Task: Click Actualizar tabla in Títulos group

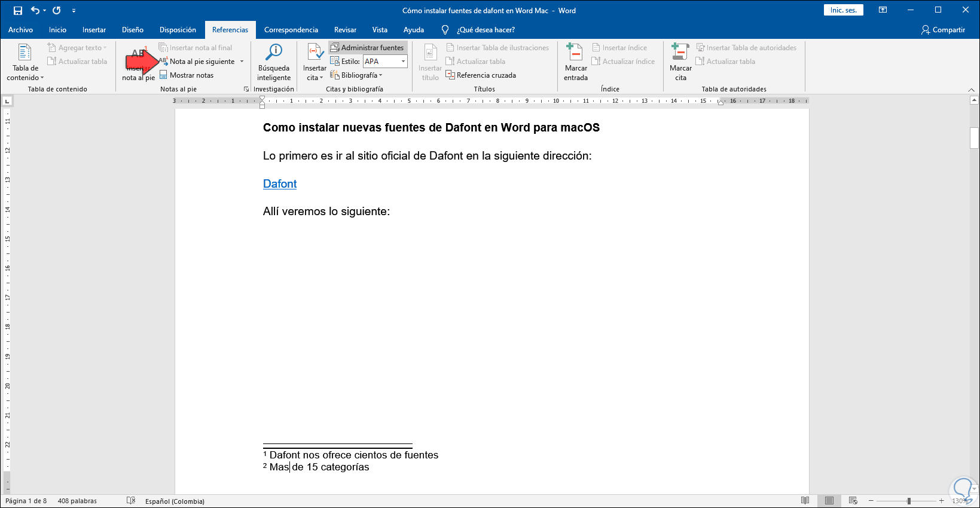Action: click(476, 62)
